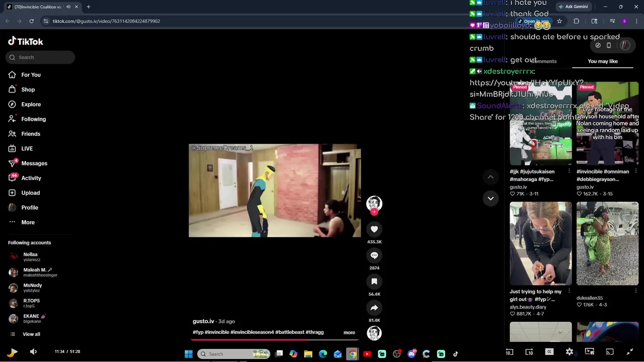Go to the next video chevron

coord(491,199)
